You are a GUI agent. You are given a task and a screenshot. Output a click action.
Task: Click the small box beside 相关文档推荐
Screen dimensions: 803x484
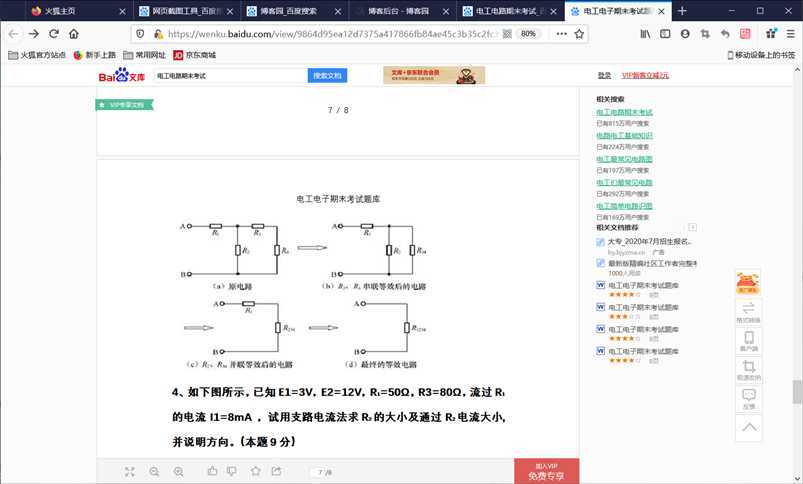692,227
